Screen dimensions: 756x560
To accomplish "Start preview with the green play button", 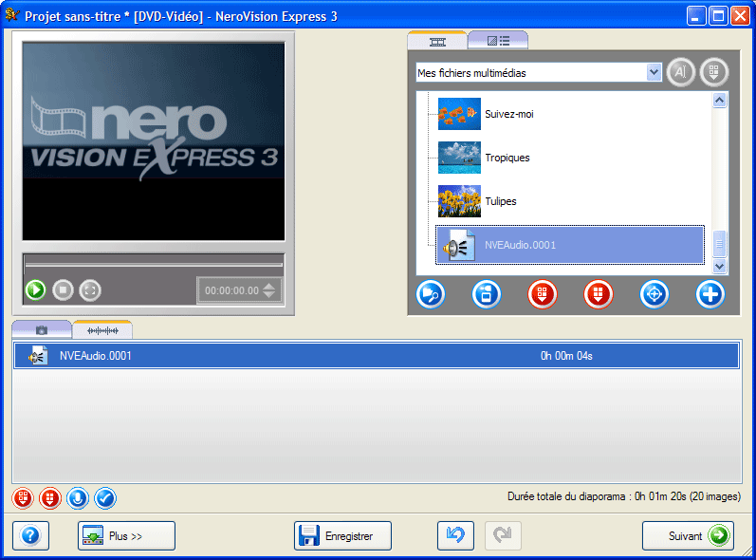I will point(35,290).
